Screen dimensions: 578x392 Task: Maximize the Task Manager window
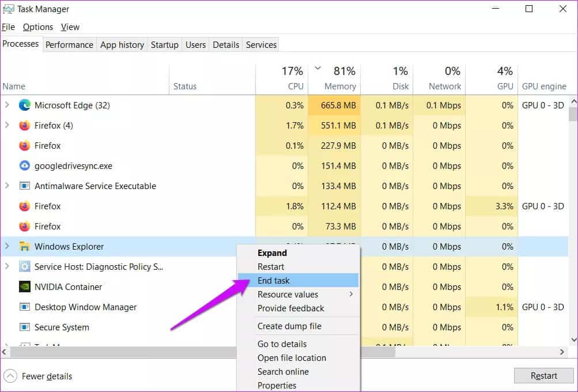click(x=529, y=9)
